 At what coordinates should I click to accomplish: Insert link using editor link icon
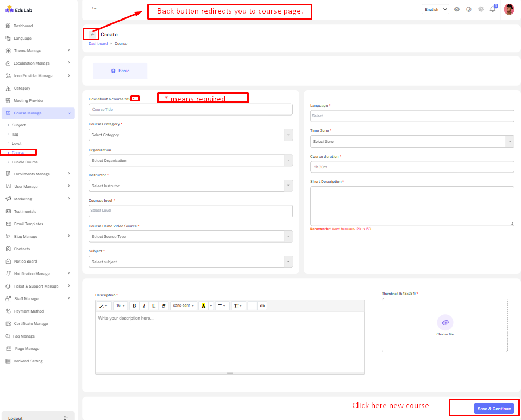(x=262, y=306)
